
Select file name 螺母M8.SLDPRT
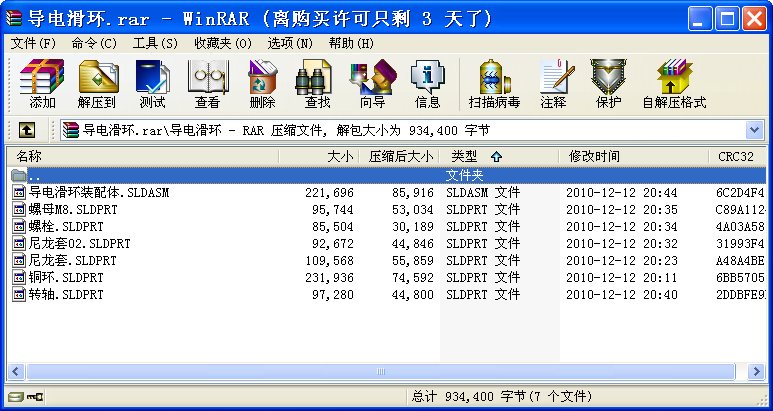click(73, 209)
